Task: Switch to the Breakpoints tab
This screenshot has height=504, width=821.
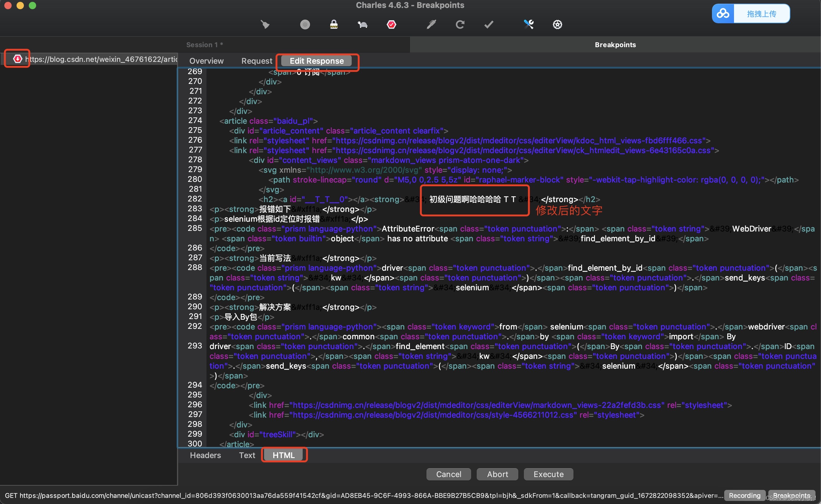Action: point(615,45)
